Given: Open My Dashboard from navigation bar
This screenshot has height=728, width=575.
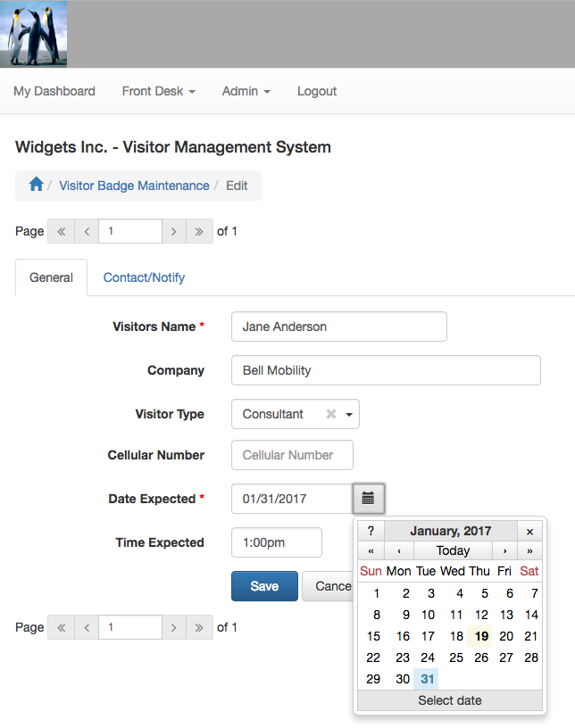Looking at the screenshot, I should (x=54, y=91).
